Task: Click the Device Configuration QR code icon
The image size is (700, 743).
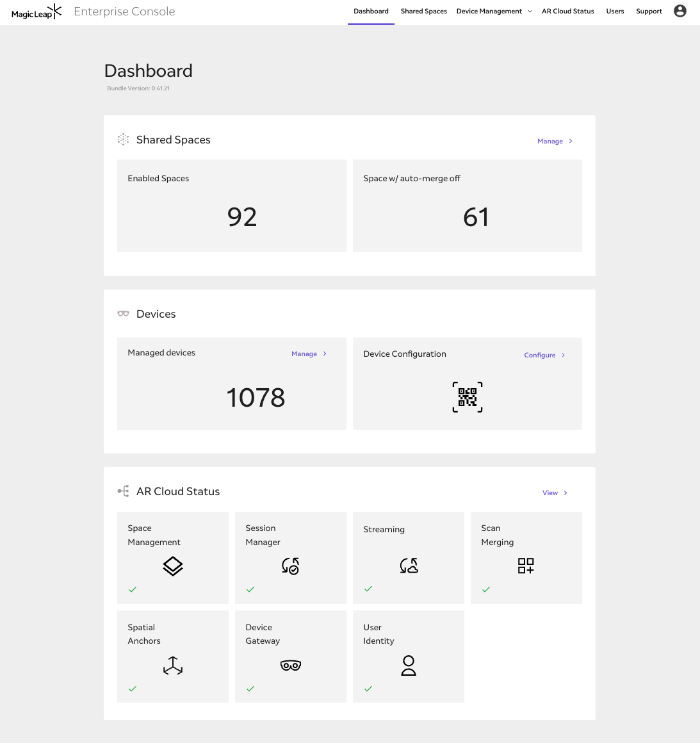Action: (x=468, y=397)
